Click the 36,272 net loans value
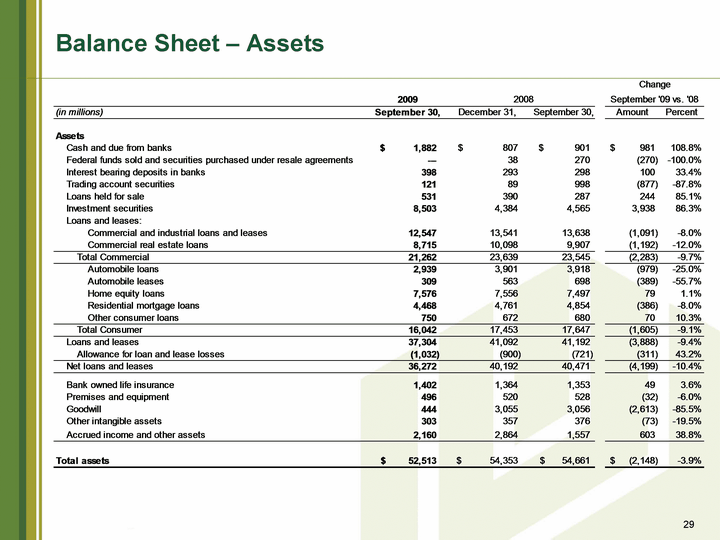The width and height of the screenshot is (720, 540). coord(422,366)
